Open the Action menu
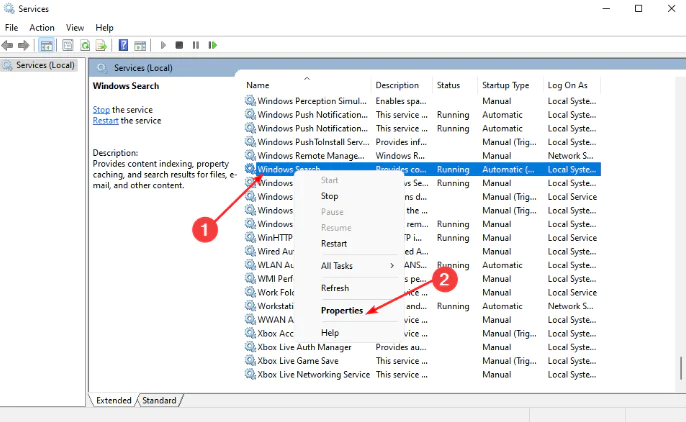The height and width of the screenshot is (422, 686). click(42, 27)
